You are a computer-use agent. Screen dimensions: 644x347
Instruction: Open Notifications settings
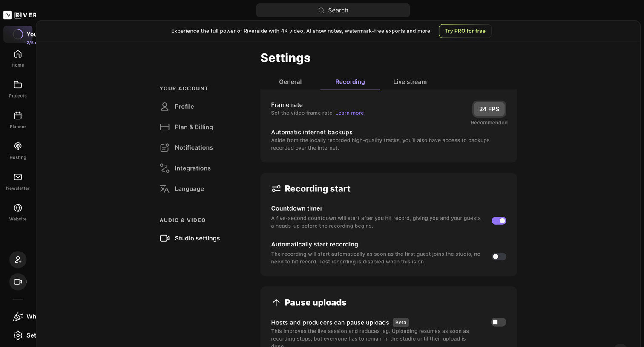pos(186,147)
